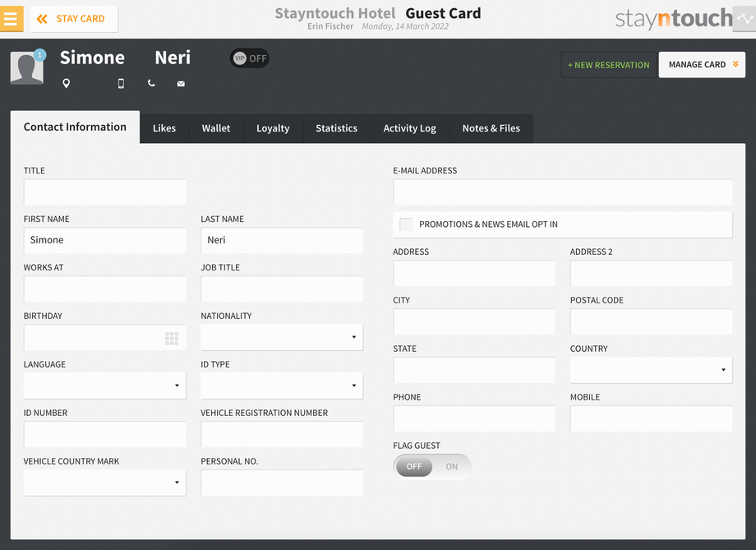The width and height of the screenshot is (756, 550).
Task: Open the Language dropdown
Action: coord(104,386)
